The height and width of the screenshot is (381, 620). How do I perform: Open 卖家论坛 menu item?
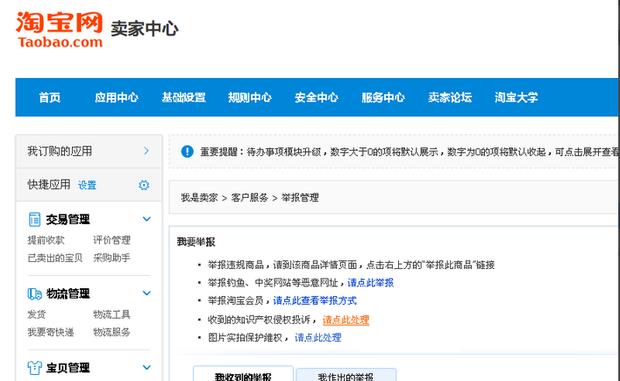tap(450, 97)
